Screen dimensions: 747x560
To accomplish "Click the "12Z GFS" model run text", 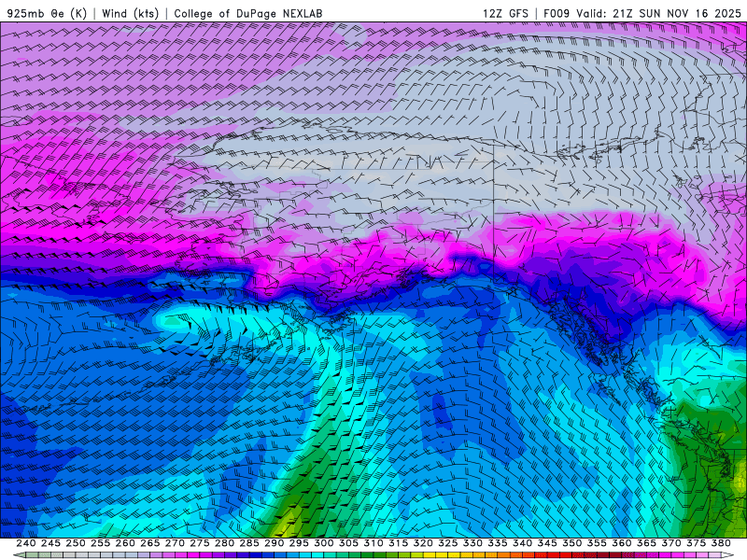I will coord(505,13).
